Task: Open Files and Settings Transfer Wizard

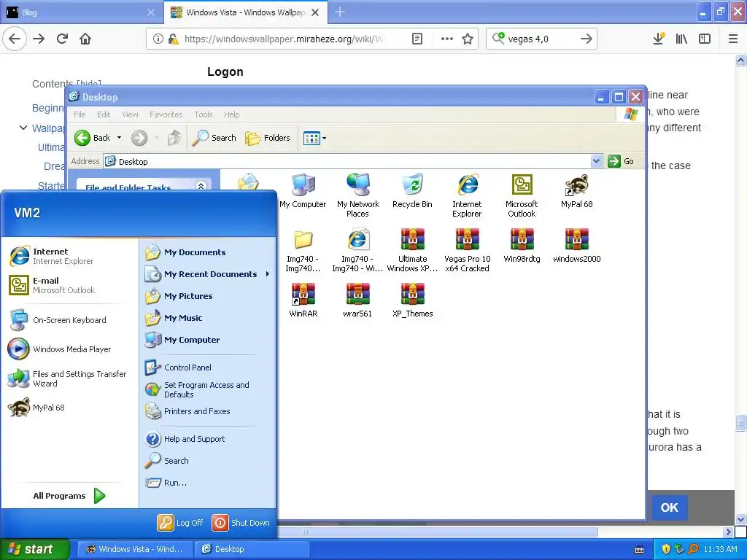Action: (70, 378)
